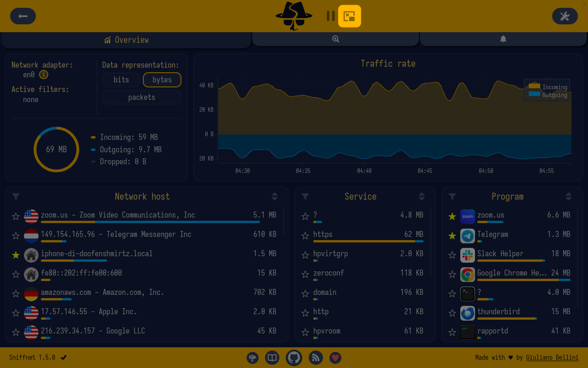Star the amazonaws.com host

16,293
